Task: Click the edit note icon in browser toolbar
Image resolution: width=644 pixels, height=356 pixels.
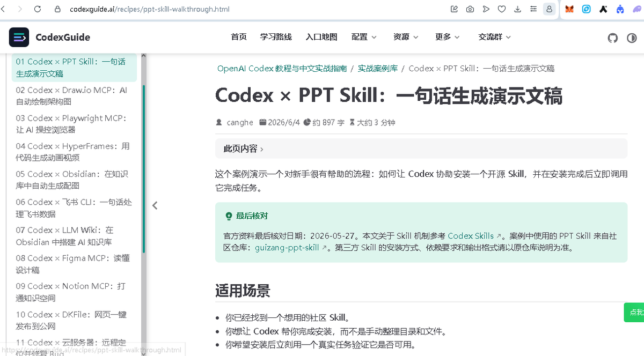Action: click(x=455, y=9)
